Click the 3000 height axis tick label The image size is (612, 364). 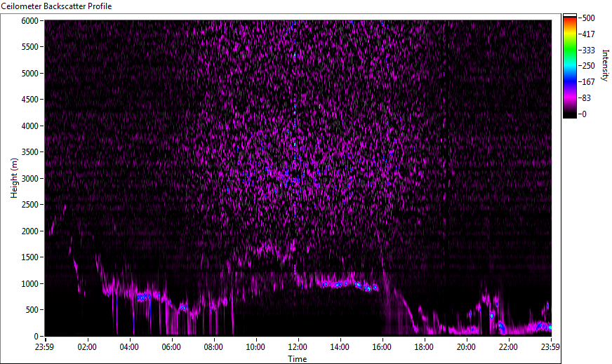[x=29, y=179]
